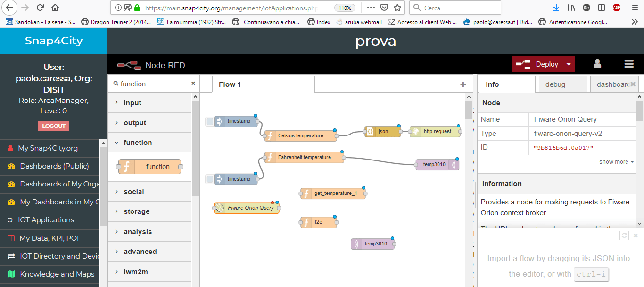The image size is (644, 287).
Task: Open Knowledge and Maps menu item
Action: point(50,274)
